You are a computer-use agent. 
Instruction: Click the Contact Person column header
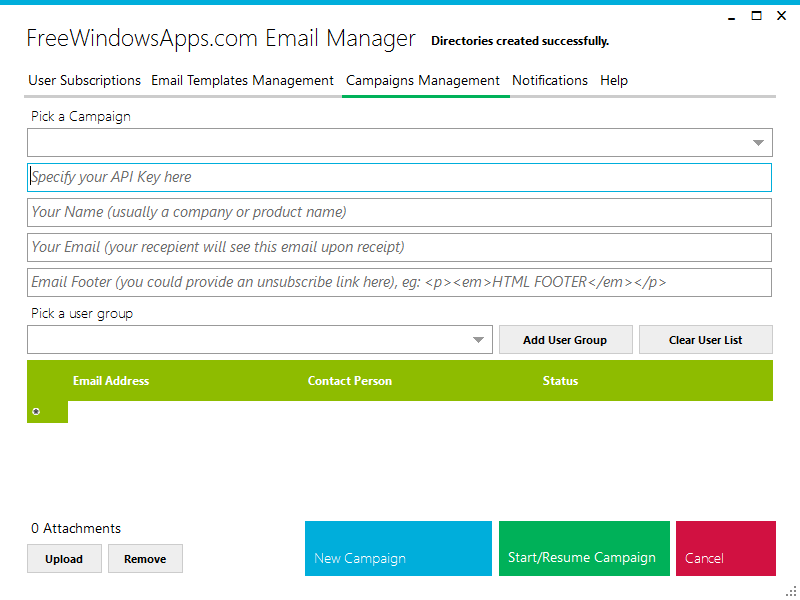click(349, 381)
